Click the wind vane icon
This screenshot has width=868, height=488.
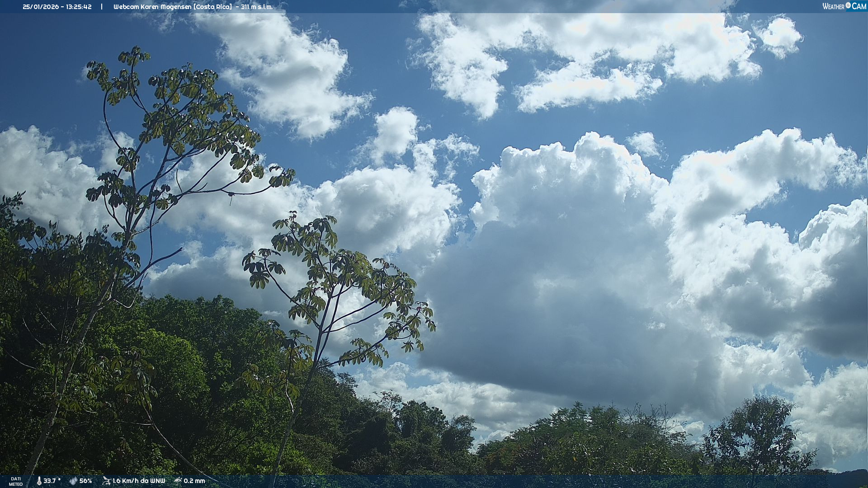click(106, 481)
